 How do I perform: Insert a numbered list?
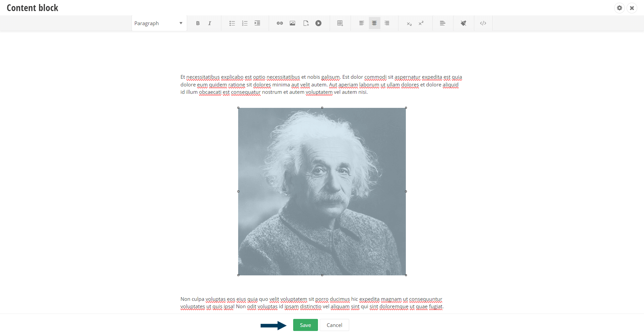tap(245, 23)
